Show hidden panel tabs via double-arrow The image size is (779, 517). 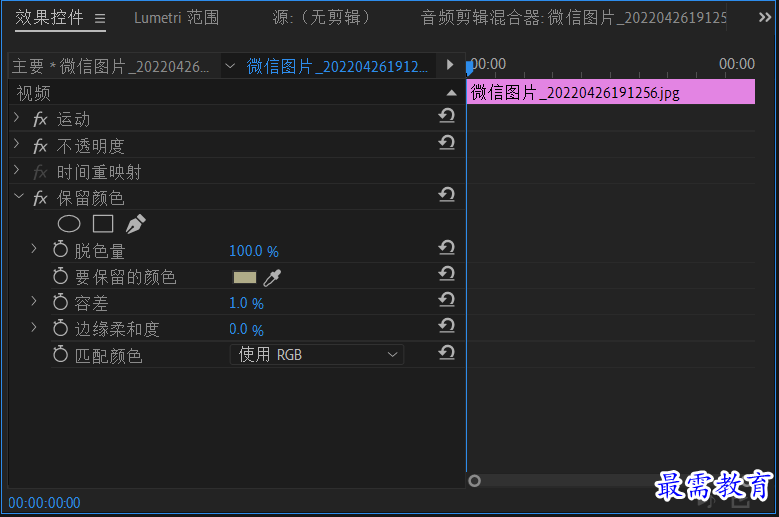pos(765,18)
